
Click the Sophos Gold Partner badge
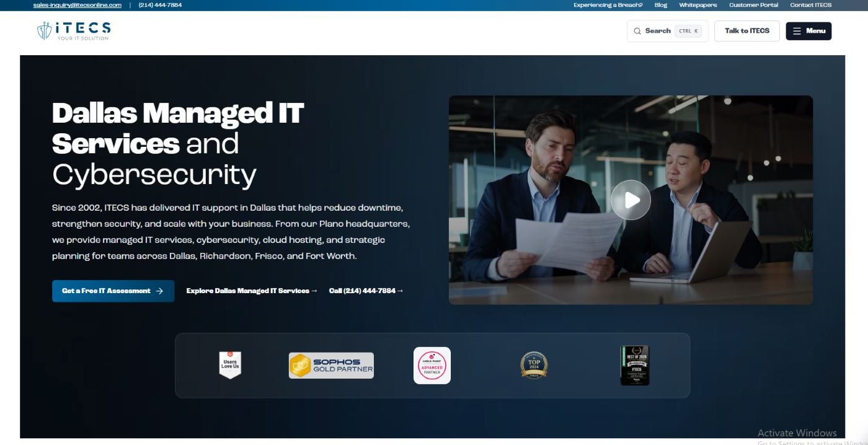click(331, 366)
